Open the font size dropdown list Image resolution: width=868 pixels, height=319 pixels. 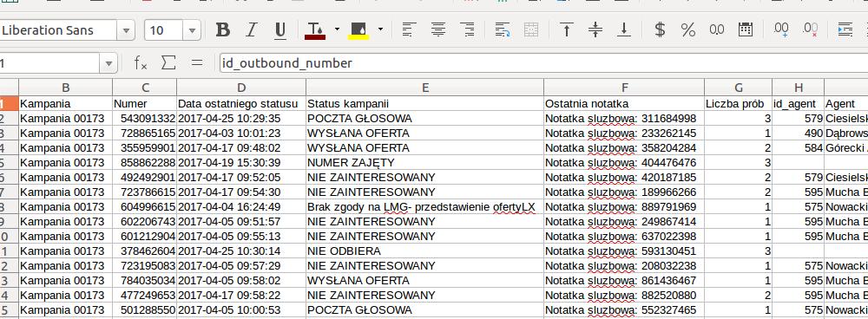point(192,30)
